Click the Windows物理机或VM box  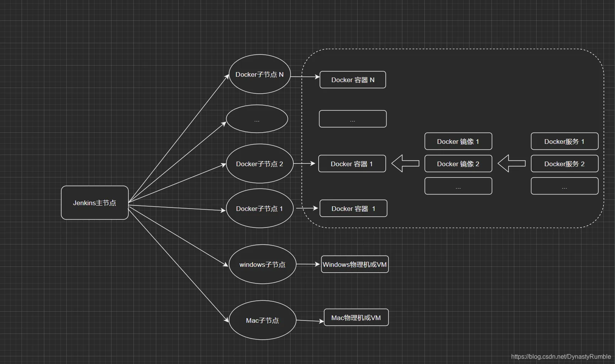[x=355, y=265]
